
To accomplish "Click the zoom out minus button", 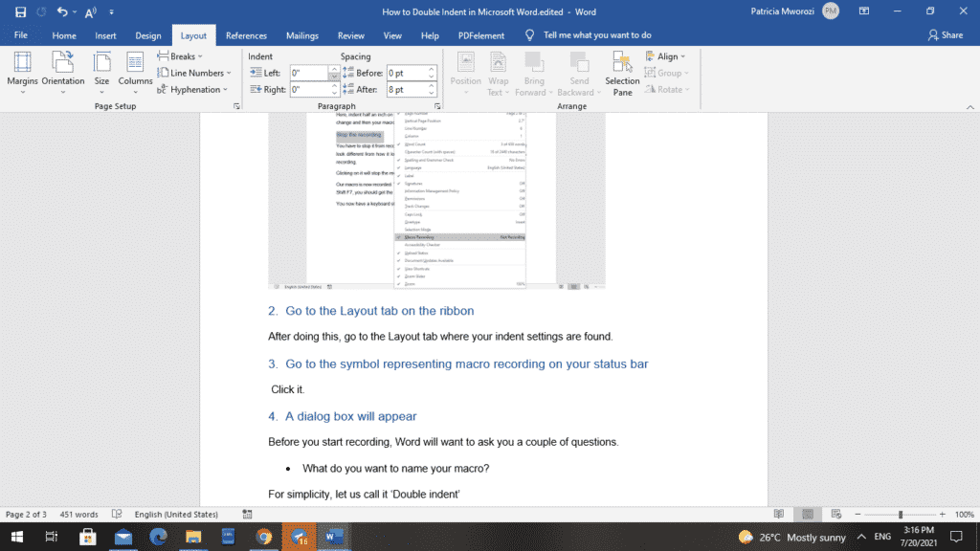I will 857,514.
